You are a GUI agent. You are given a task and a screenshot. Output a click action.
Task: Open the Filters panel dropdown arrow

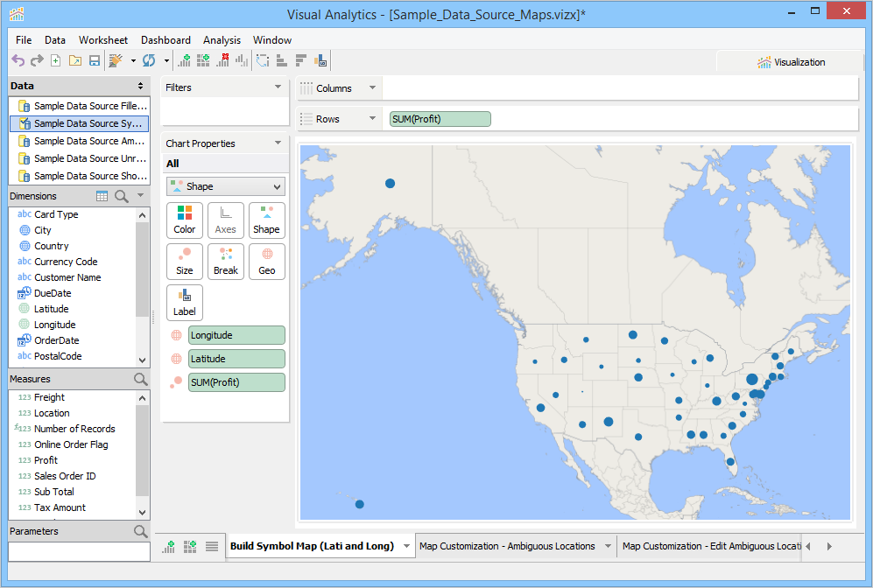coord(278,87)
